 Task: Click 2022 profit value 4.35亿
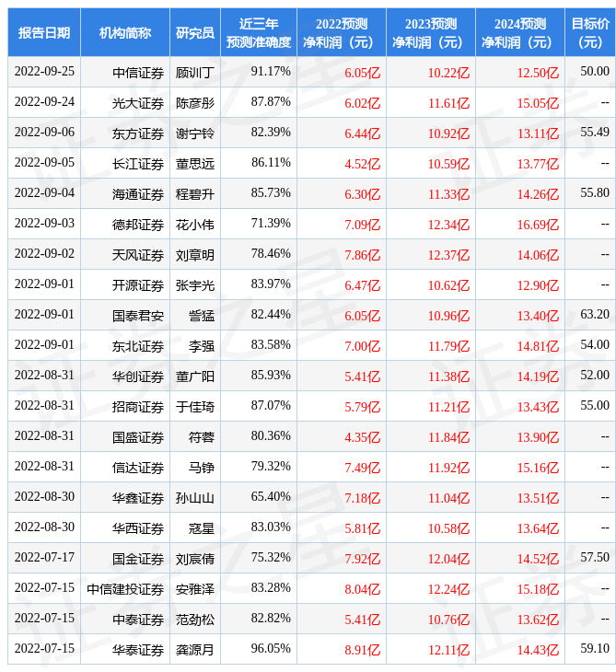(x=362, y=437)
